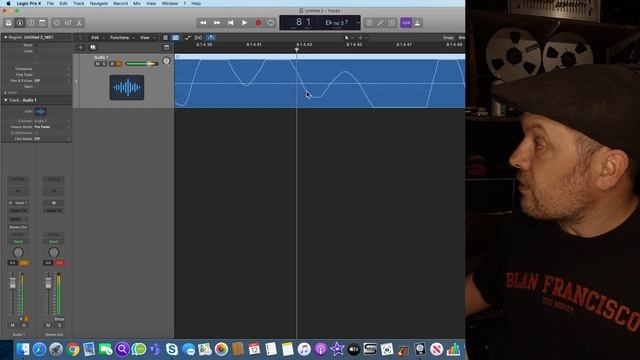Click the bar position 8 1 display
This screenshot has height=360, width=640.
(x=303, y=22)
